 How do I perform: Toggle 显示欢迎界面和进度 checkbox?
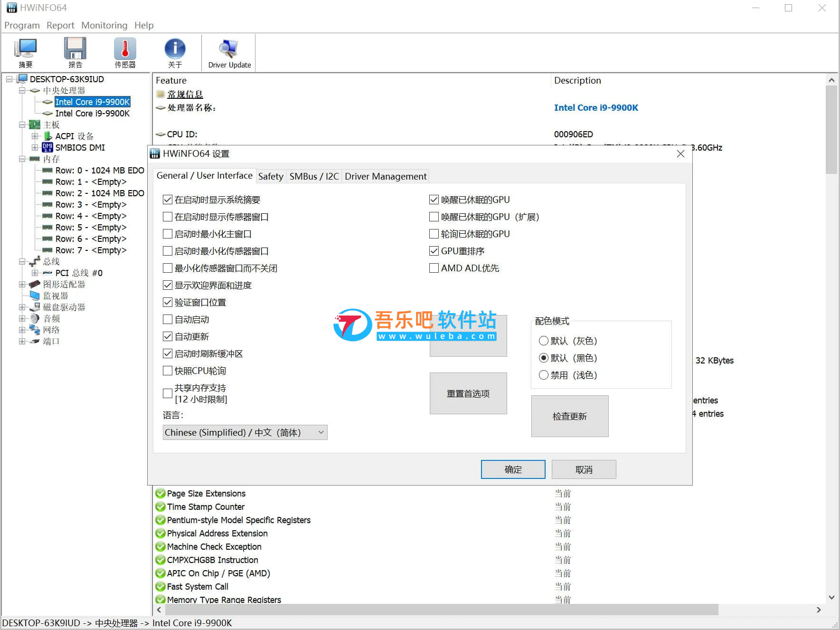167,285
